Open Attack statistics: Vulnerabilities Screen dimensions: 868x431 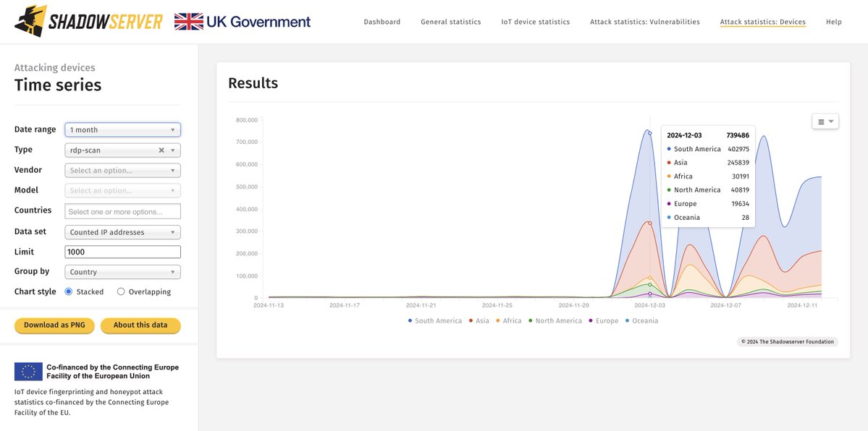pos(645,22)
